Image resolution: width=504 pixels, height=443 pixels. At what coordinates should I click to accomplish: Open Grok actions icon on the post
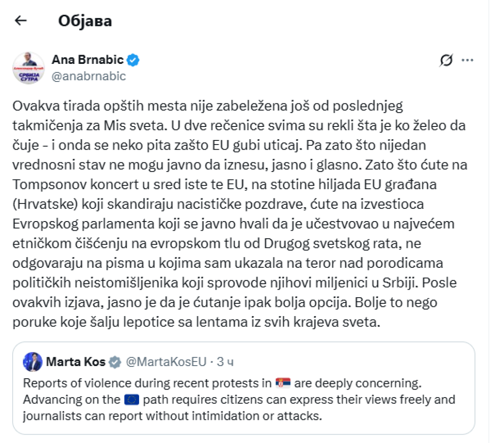(446, 61)
